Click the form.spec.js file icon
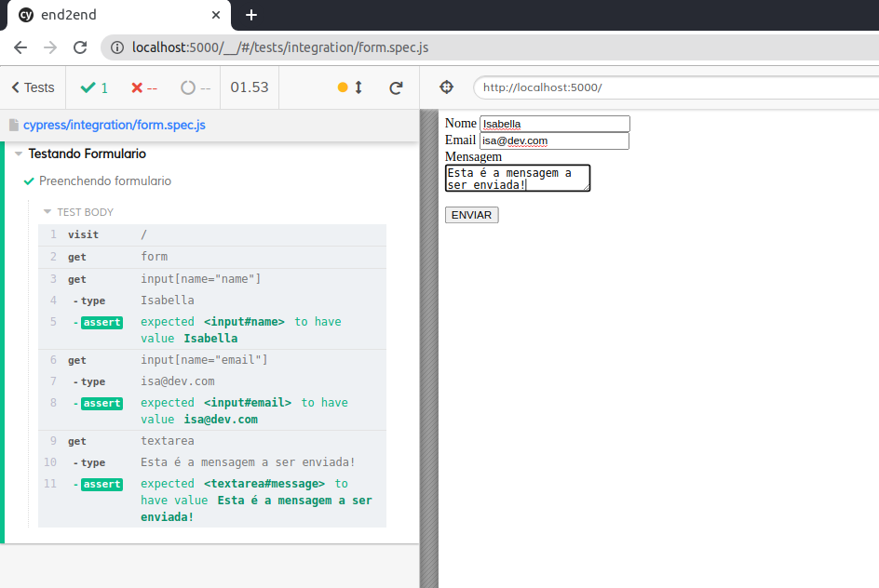 13,125
